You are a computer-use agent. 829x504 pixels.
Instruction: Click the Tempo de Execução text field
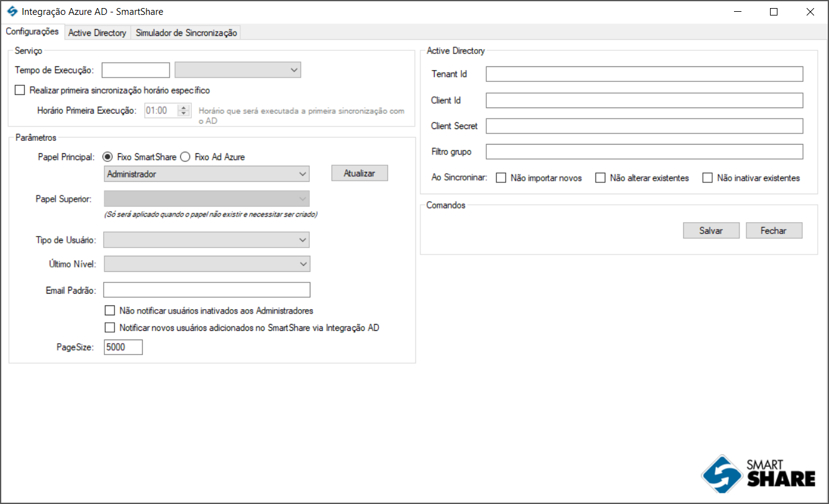coord(136,70)
